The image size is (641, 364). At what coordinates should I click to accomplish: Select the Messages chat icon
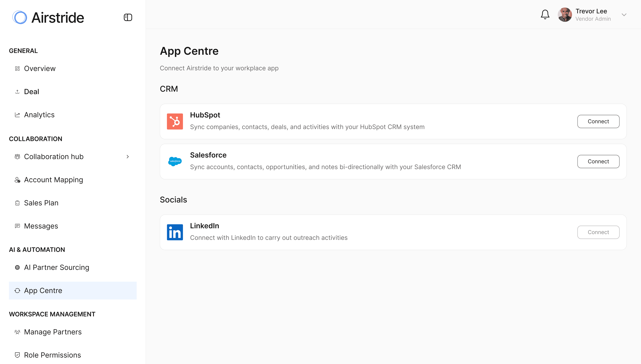(17, 226)
